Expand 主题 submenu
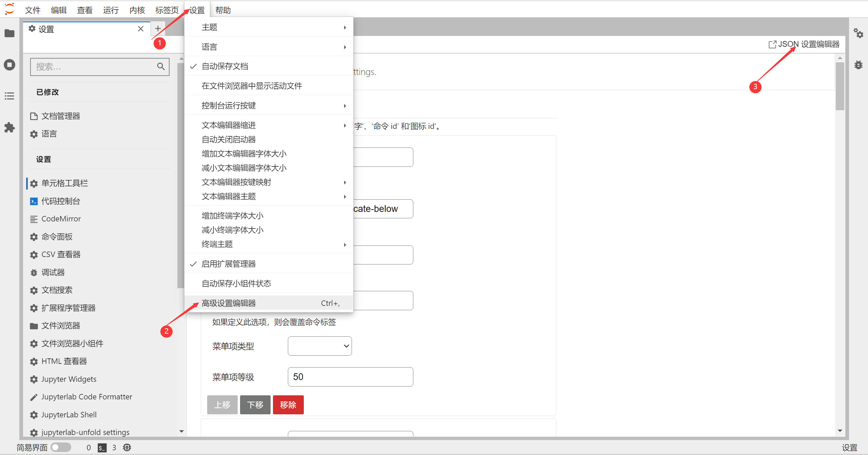 (269, 27)
